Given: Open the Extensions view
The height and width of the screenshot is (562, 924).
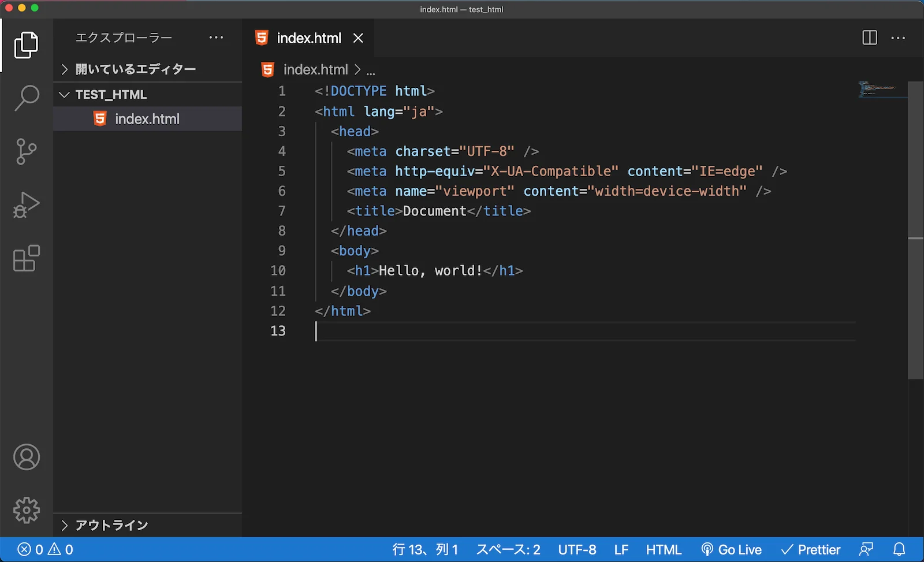Looking at the screenshot, I should (x=26, y=259).
